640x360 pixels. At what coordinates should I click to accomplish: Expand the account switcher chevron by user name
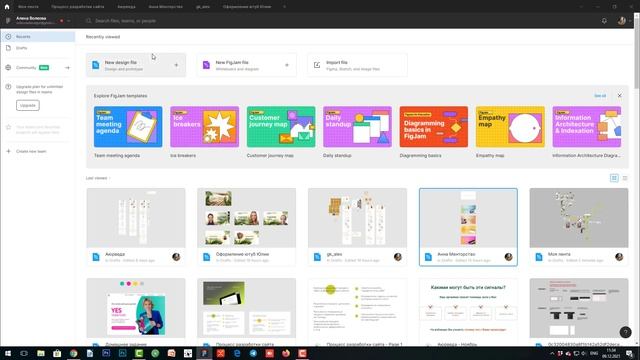point(69,20)
